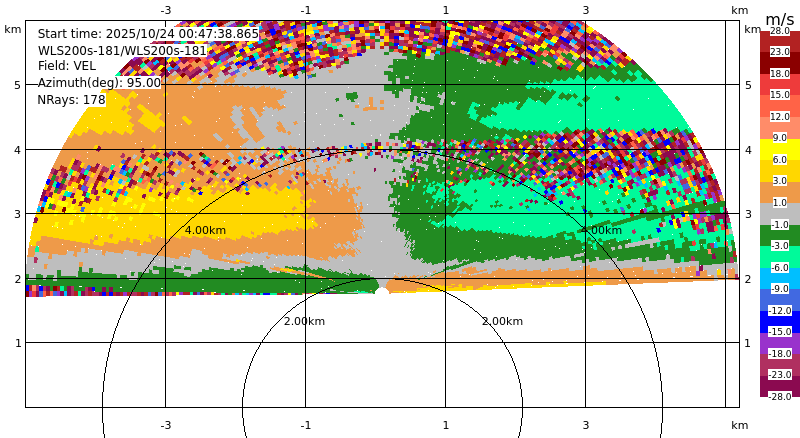Click the km unit label at the bottom axis end
800x438 pixels.
[x=739, y=425]
